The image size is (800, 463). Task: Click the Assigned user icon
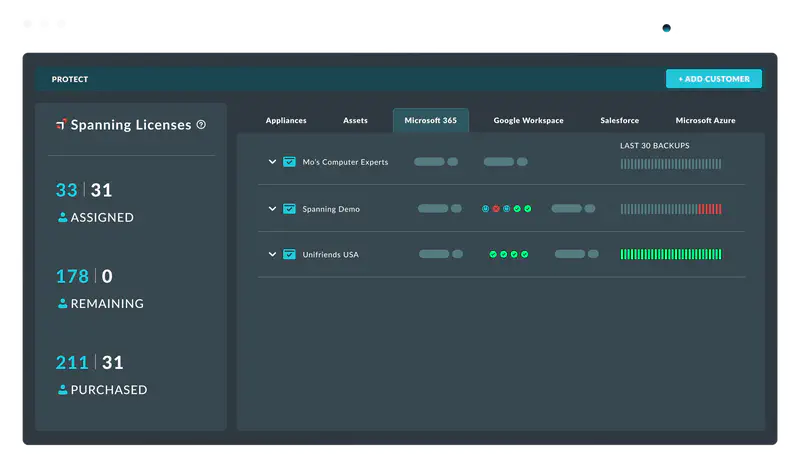(62, 217)
